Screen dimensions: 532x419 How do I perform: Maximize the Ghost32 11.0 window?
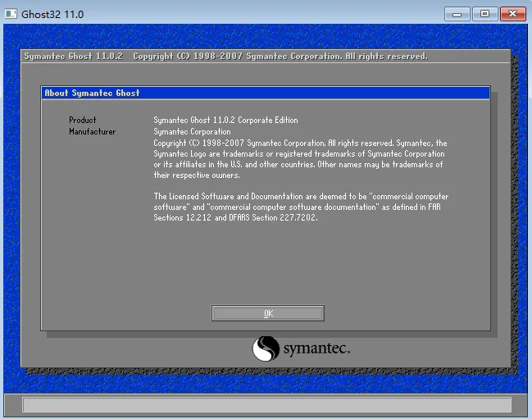pos(484,14)
